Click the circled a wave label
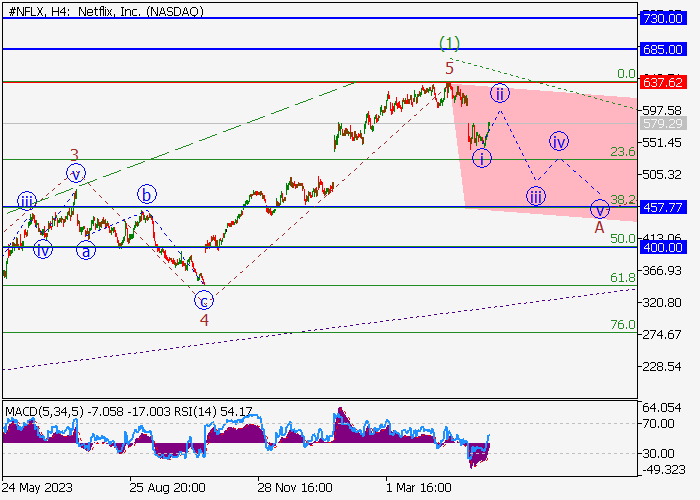This screenshot has height=500, width=700. tap(86, 251)
